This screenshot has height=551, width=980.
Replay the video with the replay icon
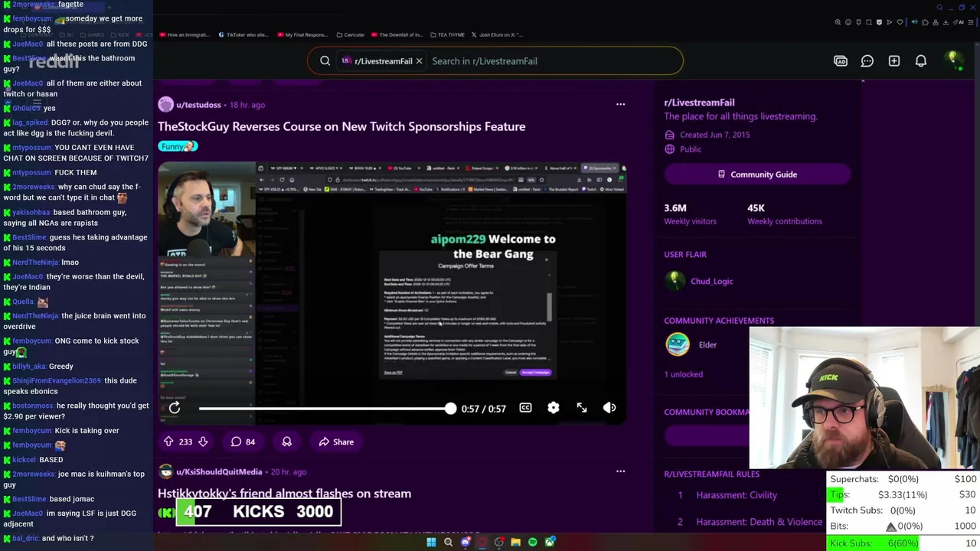click(175, 409)
